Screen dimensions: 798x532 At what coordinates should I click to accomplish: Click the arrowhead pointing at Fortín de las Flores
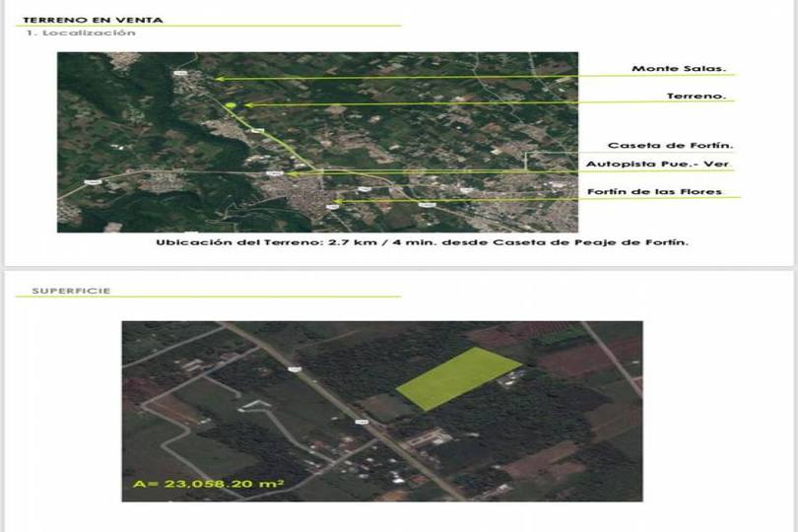336,202
